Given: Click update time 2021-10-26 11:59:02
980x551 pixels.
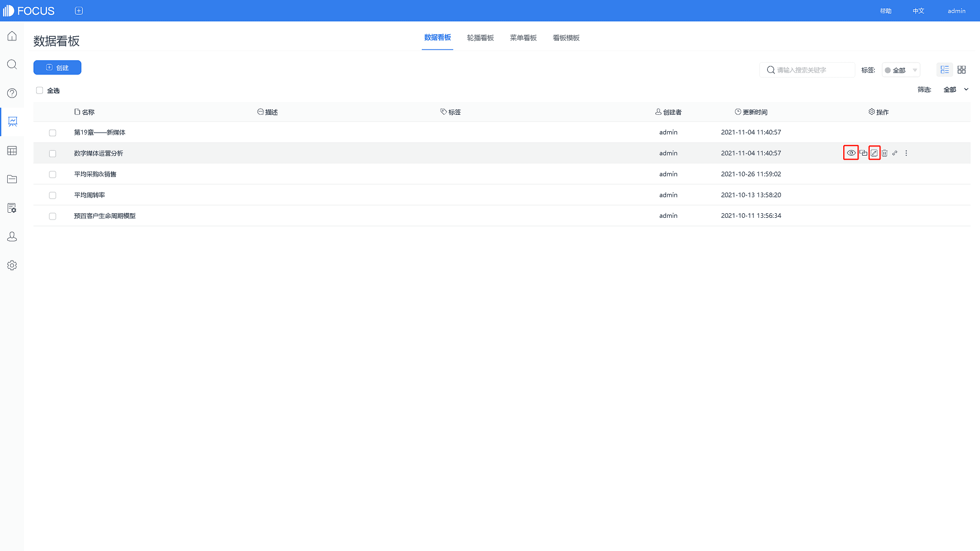Looking at the screenshot, I should click(x=751, y=174).
